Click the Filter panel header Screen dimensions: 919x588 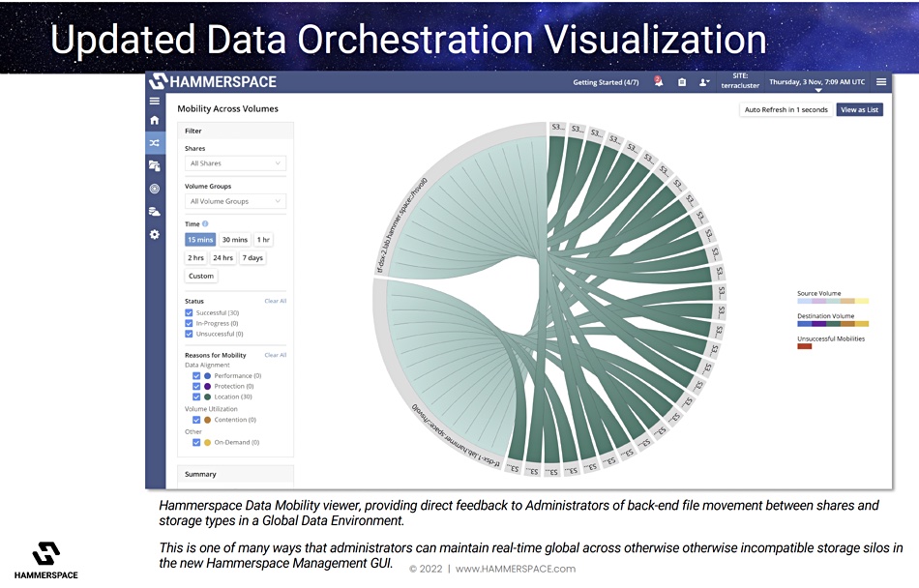[235, 132]
